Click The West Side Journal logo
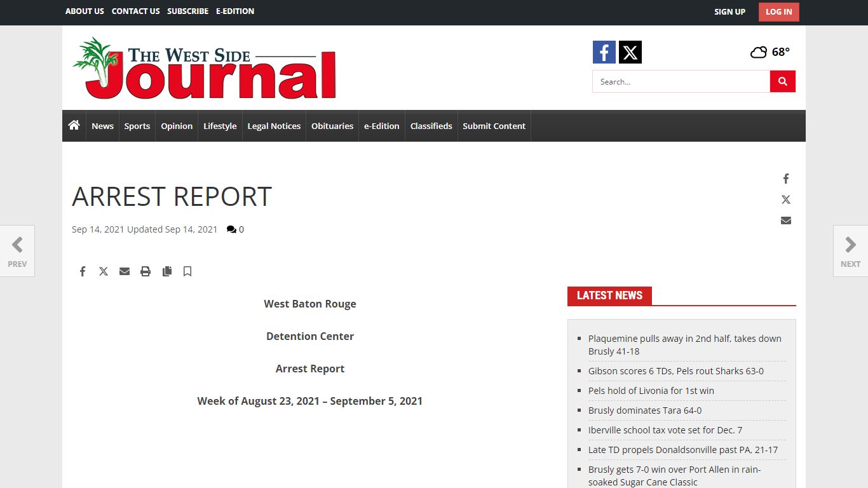The width and height of the screenshot is (868, 488). pyautogui.click(x=204, y=69)
